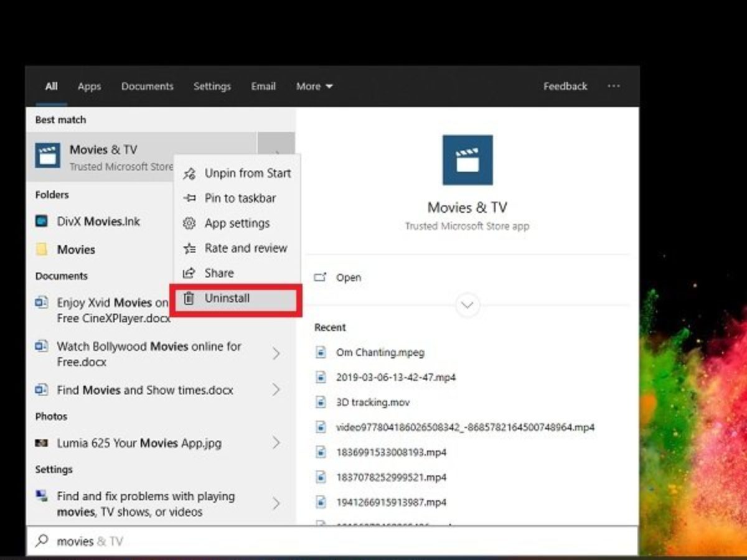The width and height of the screenshot is (747, 560).
Task: Click the Share arrow icon
Action: coord(189,273)
